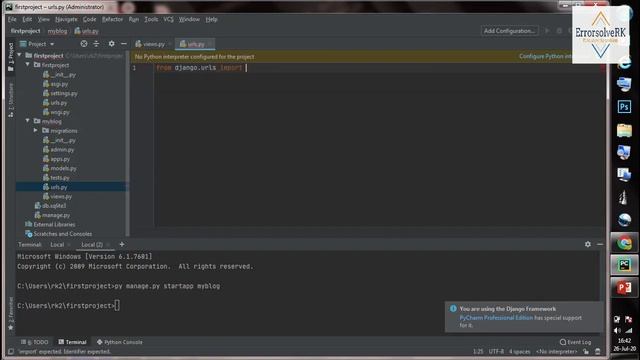Open Project panel settings gear

tap(111, 44)
